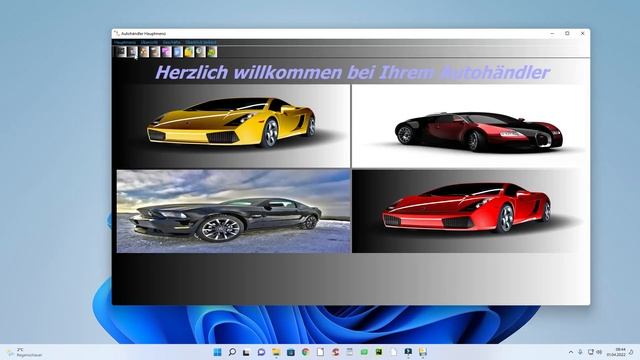
Task: Click the pink-magenta toolbar icon
Action: pyautogui.click(x=167, y=52)
